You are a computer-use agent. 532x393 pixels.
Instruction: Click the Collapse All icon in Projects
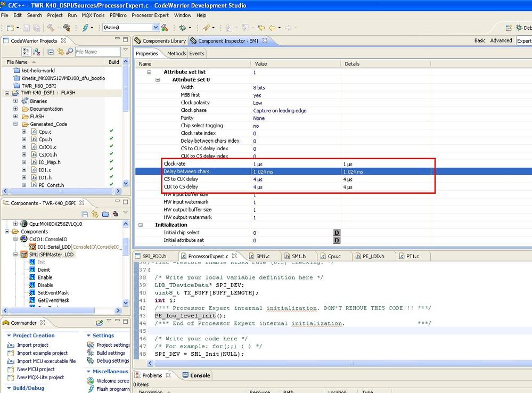(x=51, y=52)
